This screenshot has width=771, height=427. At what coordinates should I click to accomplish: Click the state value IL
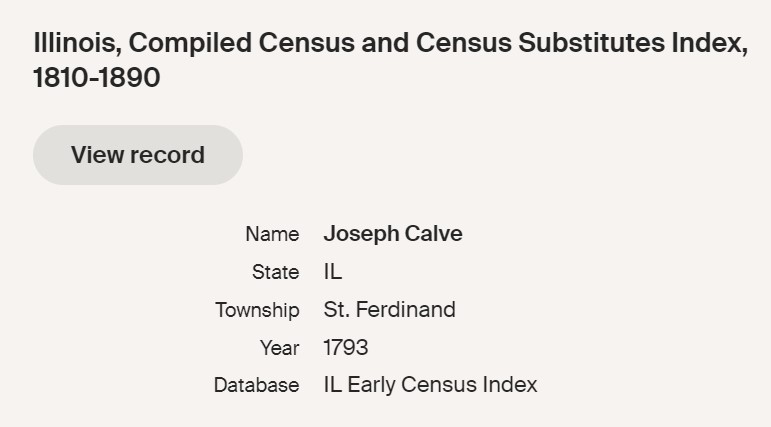pyautogui.click(x=333, y=272)
